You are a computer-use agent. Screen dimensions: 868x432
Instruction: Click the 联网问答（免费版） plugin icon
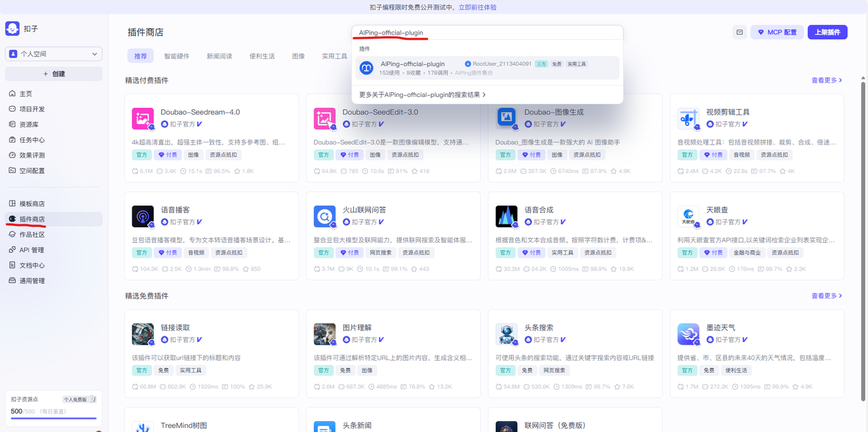tap(507, 427)
